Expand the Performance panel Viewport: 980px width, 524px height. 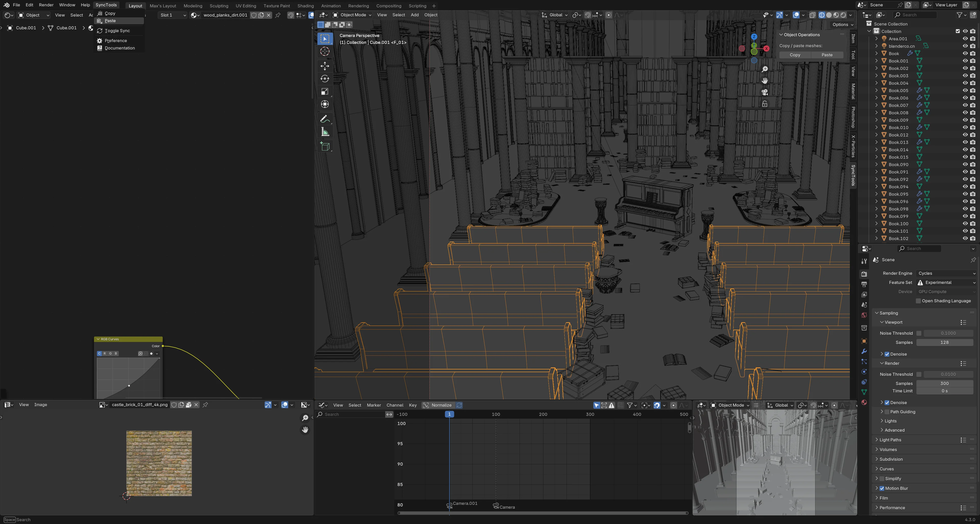coord(892,508)
